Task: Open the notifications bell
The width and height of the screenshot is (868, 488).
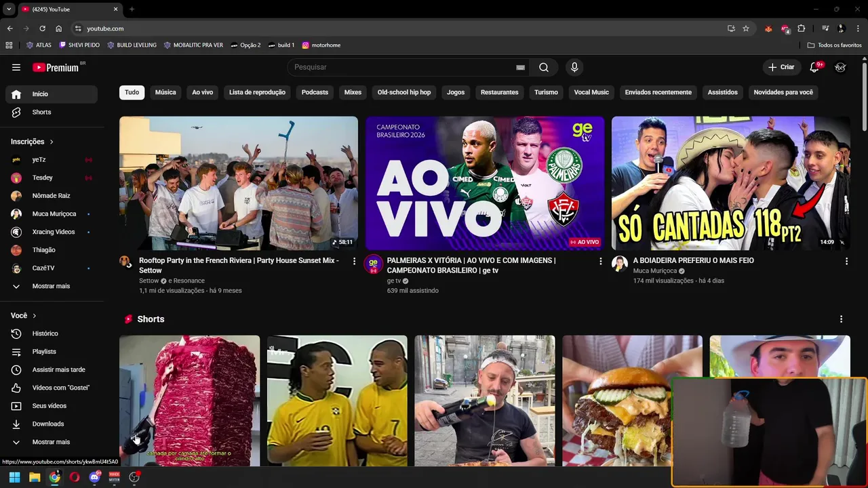Action: point(814,67)
